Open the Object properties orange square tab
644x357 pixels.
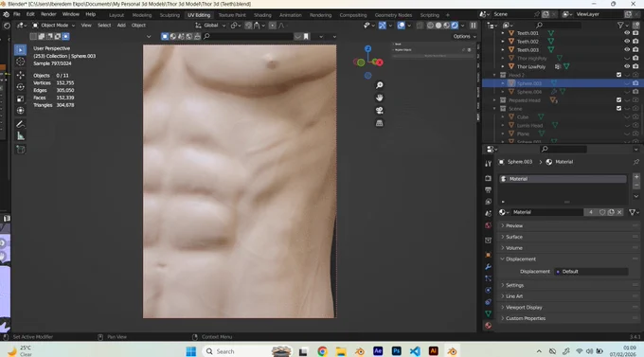point(488,255)
